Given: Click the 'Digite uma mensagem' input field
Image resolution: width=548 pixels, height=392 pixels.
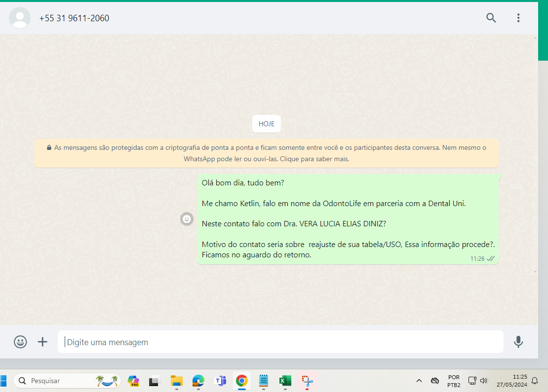Looking at the screenshot, I should click(280, 342).
